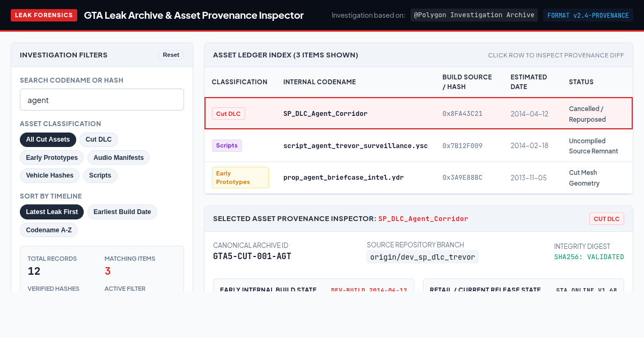Click the date 2013-11-05 cell

(x=530, y=178)
